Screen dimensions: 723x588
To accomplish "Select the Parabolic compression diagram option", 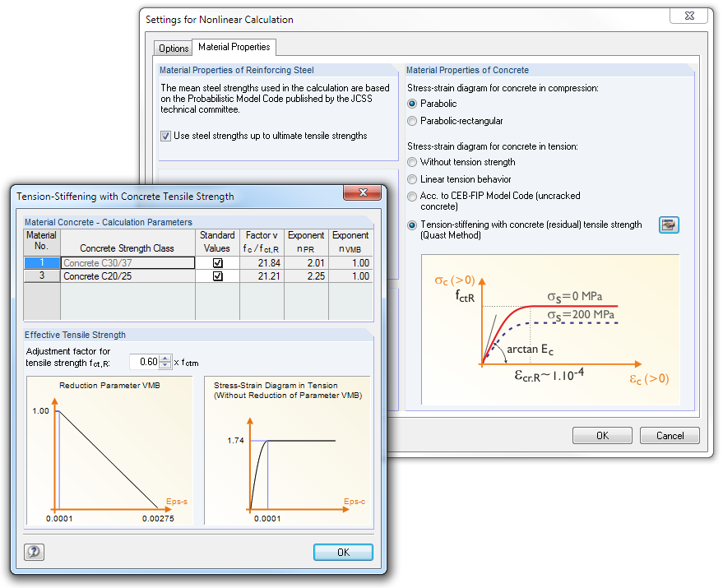I will (x=411, y=104).
